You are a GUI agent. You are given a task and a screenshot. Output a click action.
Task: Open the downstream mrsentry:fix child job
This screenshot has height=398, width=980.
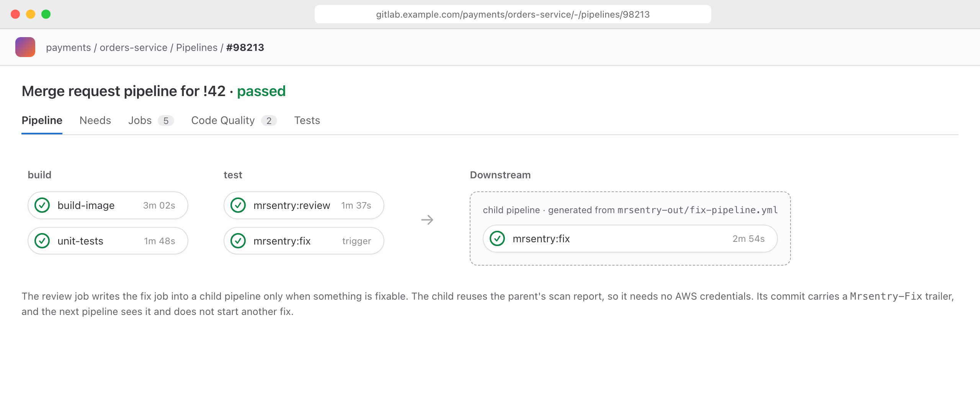pos(630,238)
